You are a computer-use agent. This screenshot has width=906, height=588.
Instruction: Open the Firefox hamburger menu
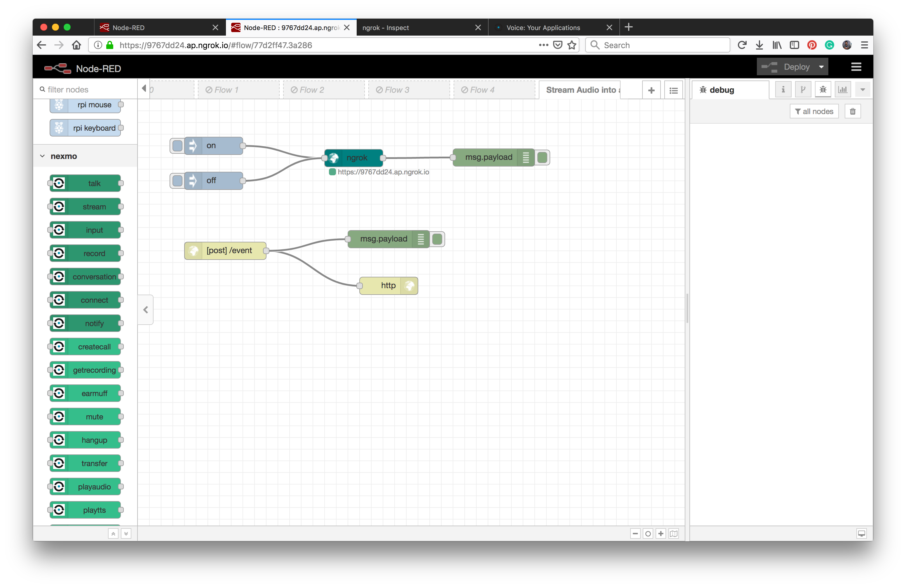coord(865,45)
